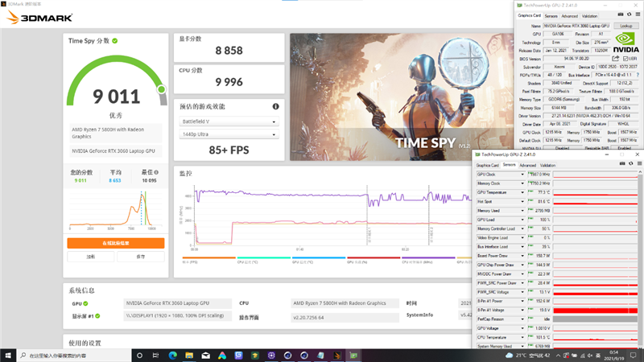Image resolution: width=644 pixels, height=362 pixels.
Task: Click the orange FPS legend bar under monitoring chart
Action: 209,257
